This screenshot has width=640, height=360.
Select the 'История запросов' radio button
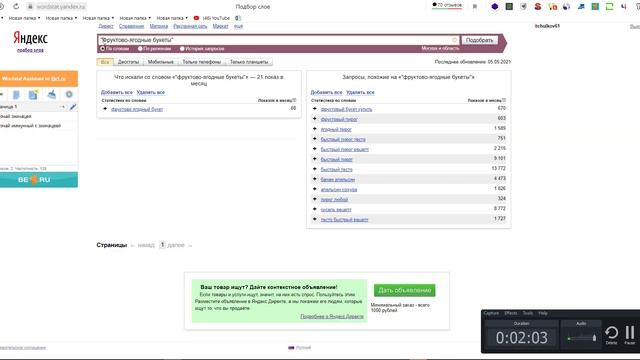[x=182, y=49]
